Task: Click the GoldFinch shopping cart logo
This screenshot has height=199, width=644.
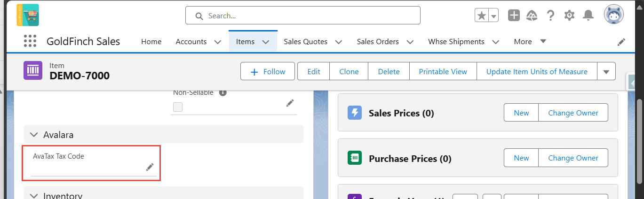Action: click(x=28, y=15)
